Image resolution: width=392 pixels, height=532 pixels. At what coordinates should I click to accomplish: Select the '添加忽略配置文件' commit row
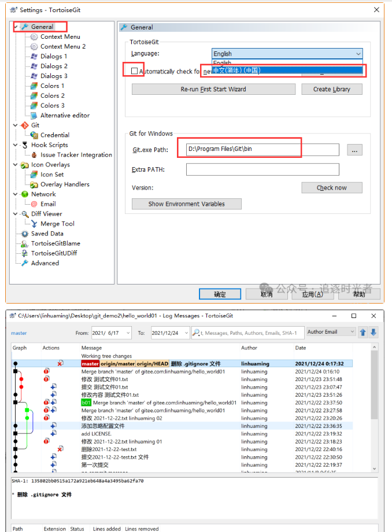(x=182, y=426)
